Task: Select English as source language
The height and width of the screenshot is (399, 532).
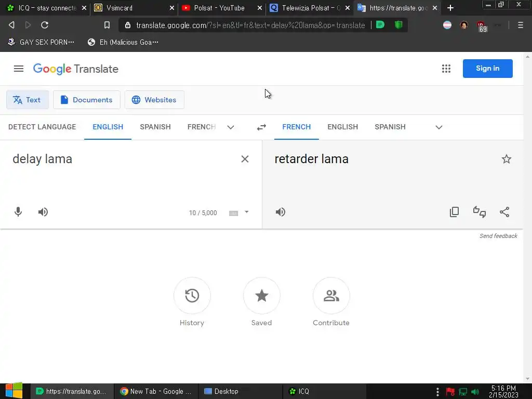Action: coord(108,127)
